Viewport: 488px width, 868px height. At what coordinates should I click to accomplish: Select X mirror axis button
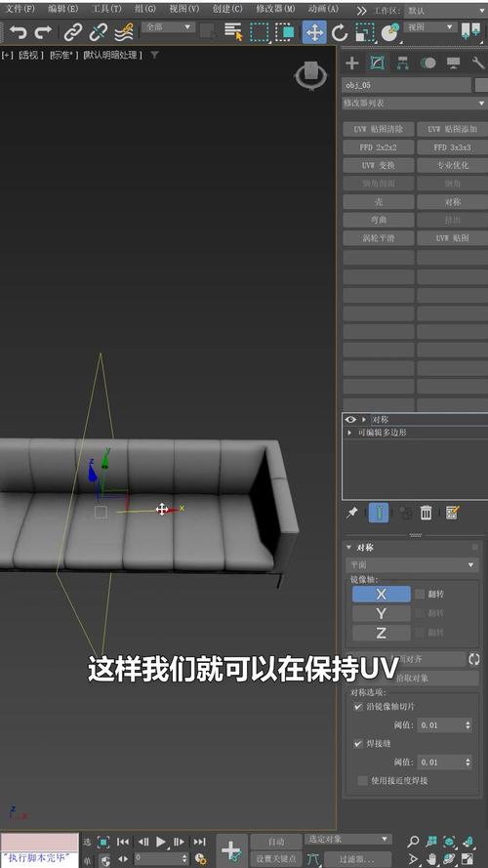click(x=382, y=594)
